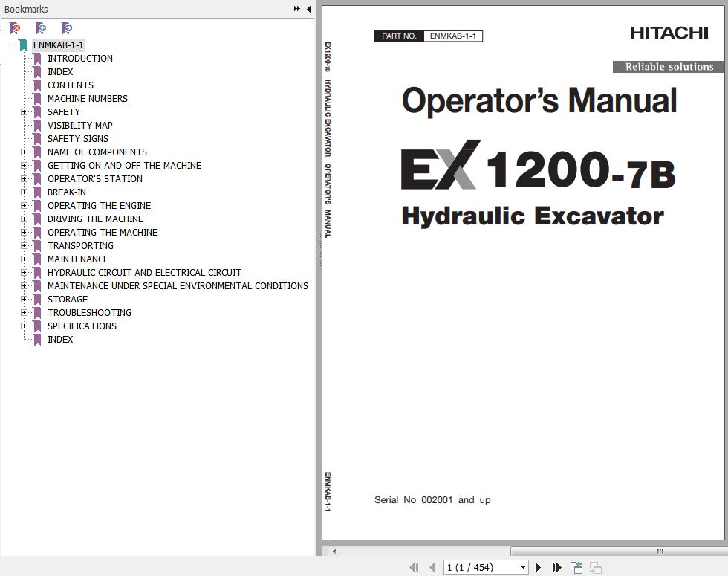728x576 pixels.
Task: Click the scroll-left arrow under the document
Action: point(334,551)
